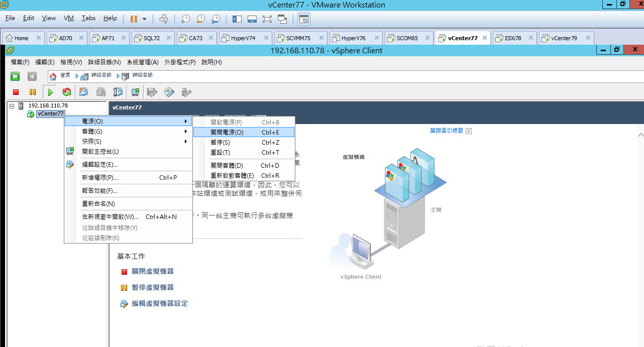Choose 暫停(S) from the power submenu
This screenshot has width=644, height=347.
tap(244, 143)
